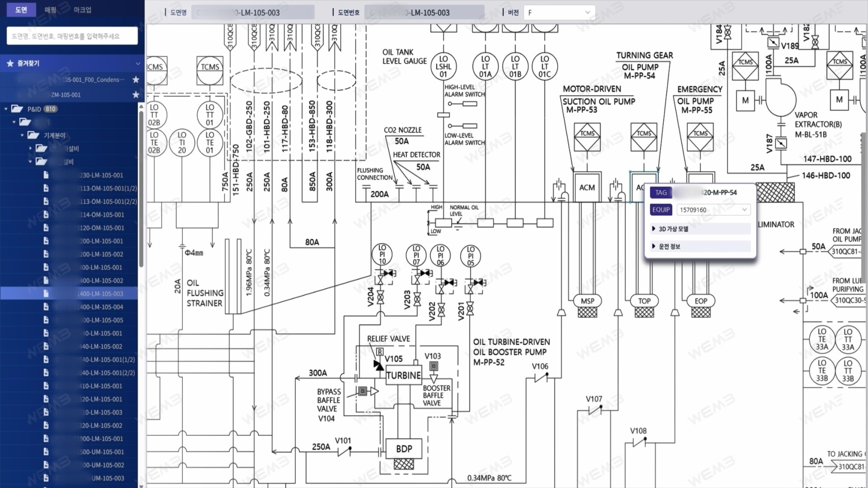The image size is (868, 488).
Task: Click the drawing search input field
Action: point(72,36)
